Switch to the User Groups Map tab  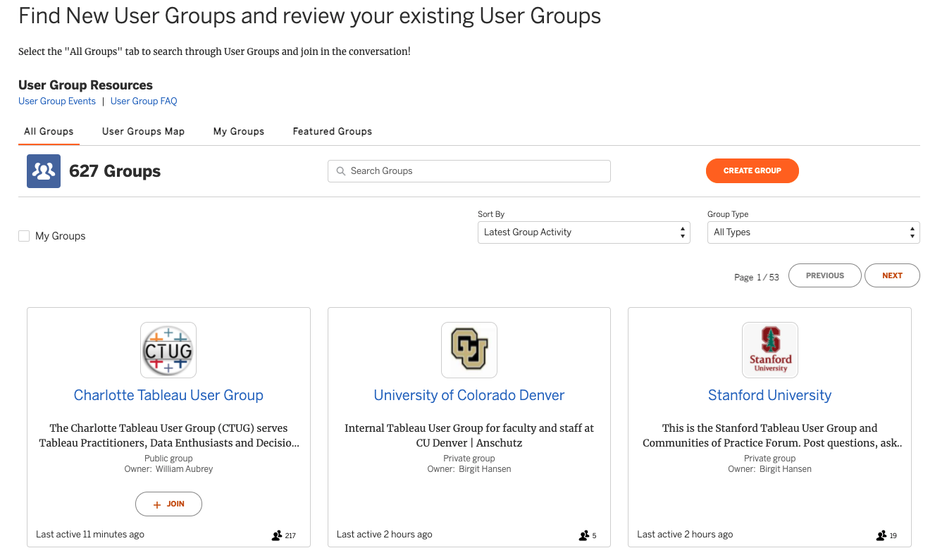point(143,131)
